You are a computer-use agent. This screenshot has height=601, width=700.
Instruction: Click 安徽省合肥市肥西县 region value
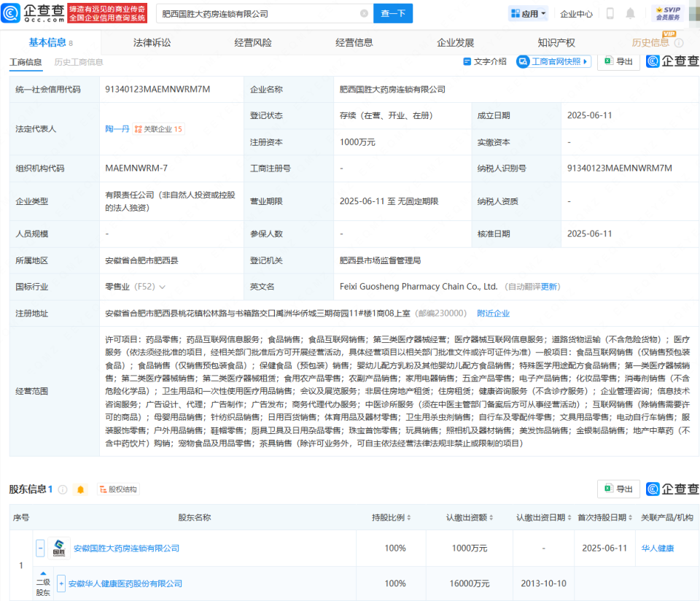(141, 261)
